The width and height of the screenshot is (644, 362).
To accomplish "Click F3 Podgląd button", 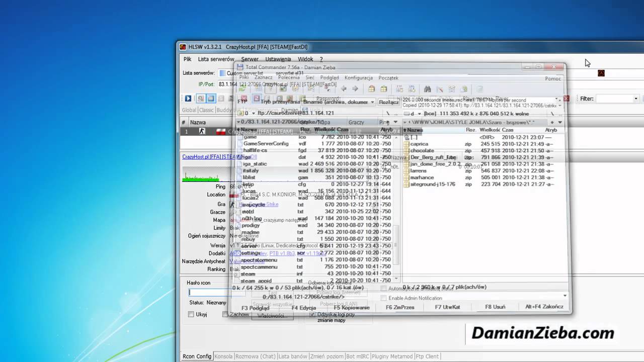I will (x=255, y=308).
